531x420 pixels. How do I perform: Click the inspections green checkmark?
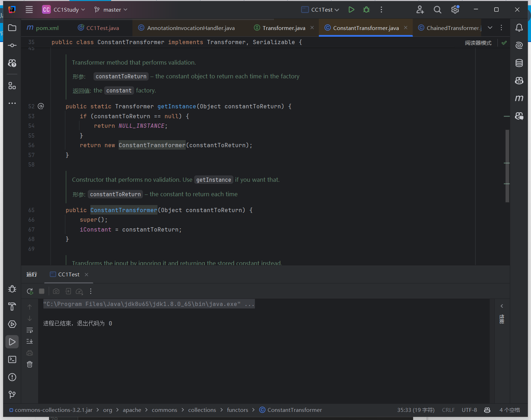pyautogui.click(x=504, y=43)
